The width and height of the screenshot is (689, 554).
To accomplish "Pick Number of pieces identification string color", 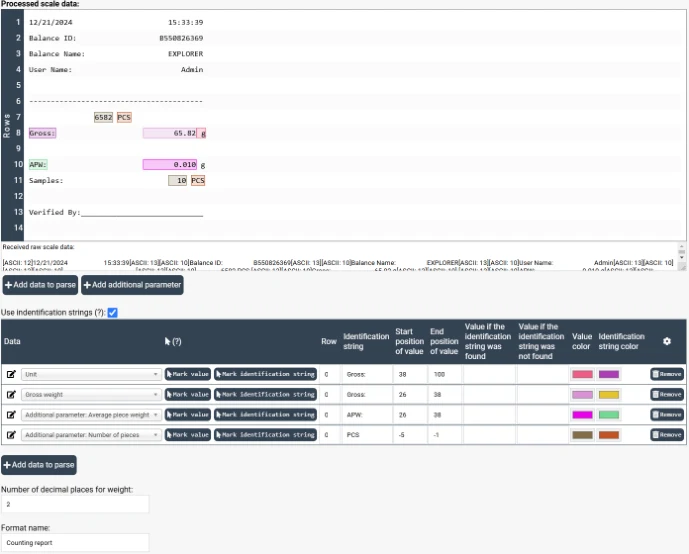I will pos(609,435).
